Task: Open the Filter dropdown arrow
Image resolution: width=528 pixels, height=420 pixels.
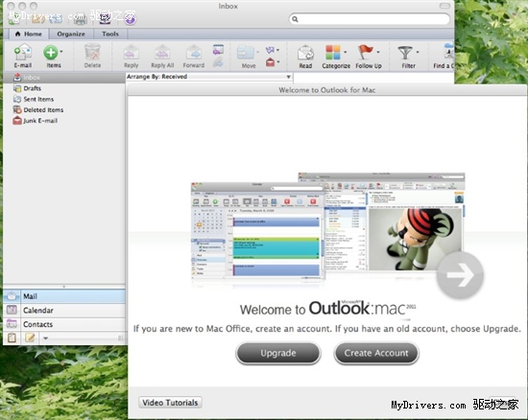Action: 418,52
